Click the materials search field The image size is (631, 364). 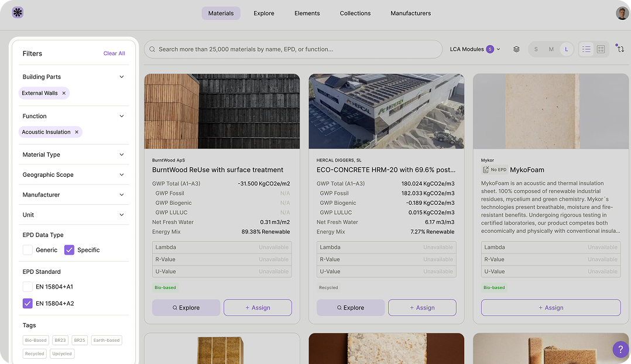(x=293, y=49)
